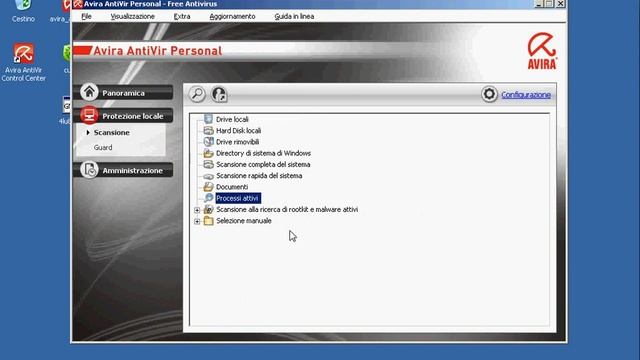This screenshot has width=640, height=360.
Task: Open the Configurazione link
Action: (526, 95)
